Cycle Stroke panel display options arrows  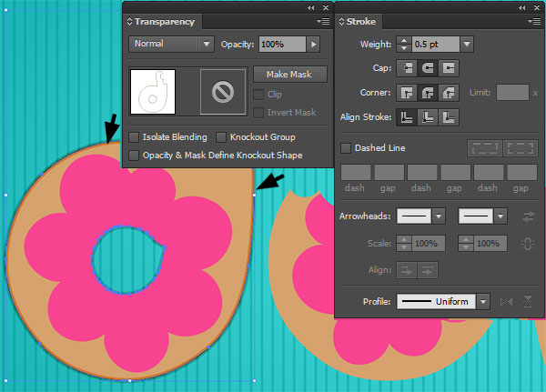tap(341, 22)
